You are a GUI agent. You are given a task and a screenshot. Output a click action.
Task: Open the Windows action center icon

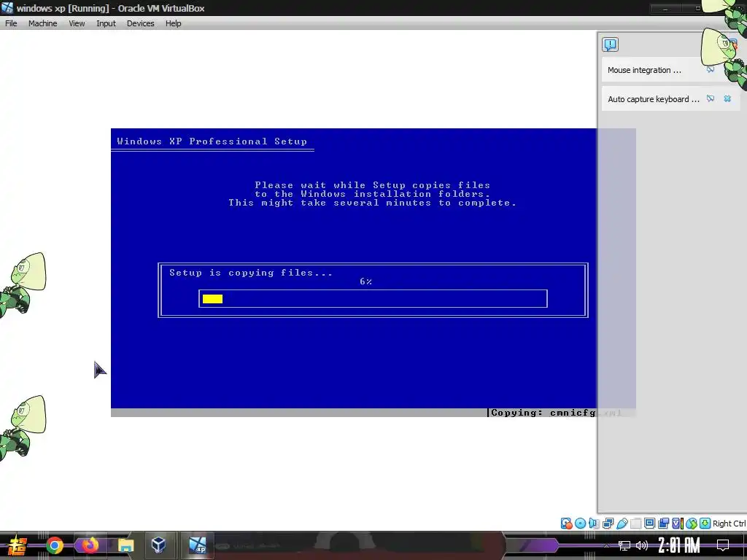point(723,545)
